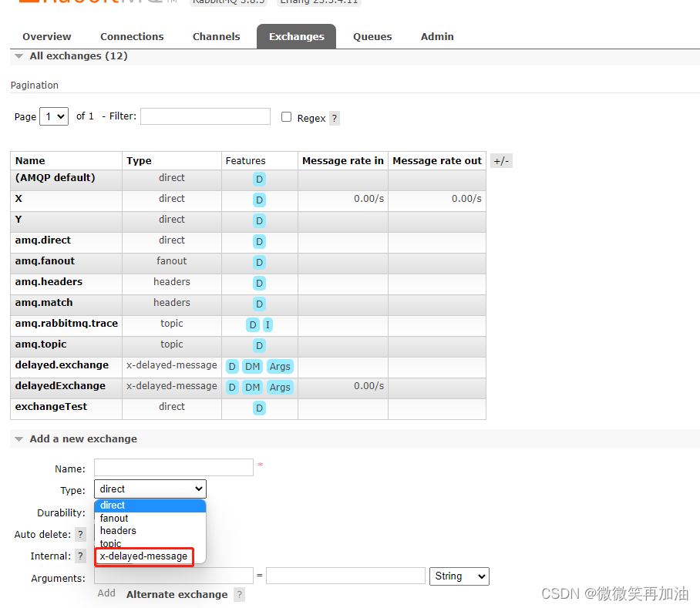
Task: Open exchange X details
Action: pos(19,199)
